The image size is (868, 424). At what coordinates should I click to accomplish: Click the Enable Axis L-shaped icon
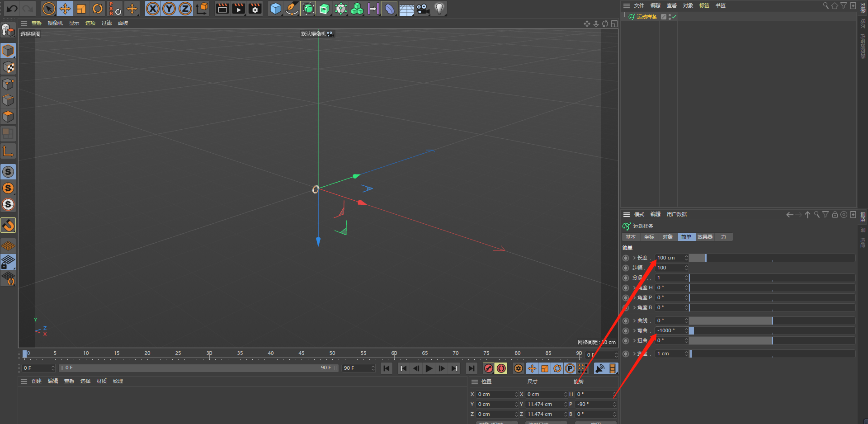coord(8,151)
